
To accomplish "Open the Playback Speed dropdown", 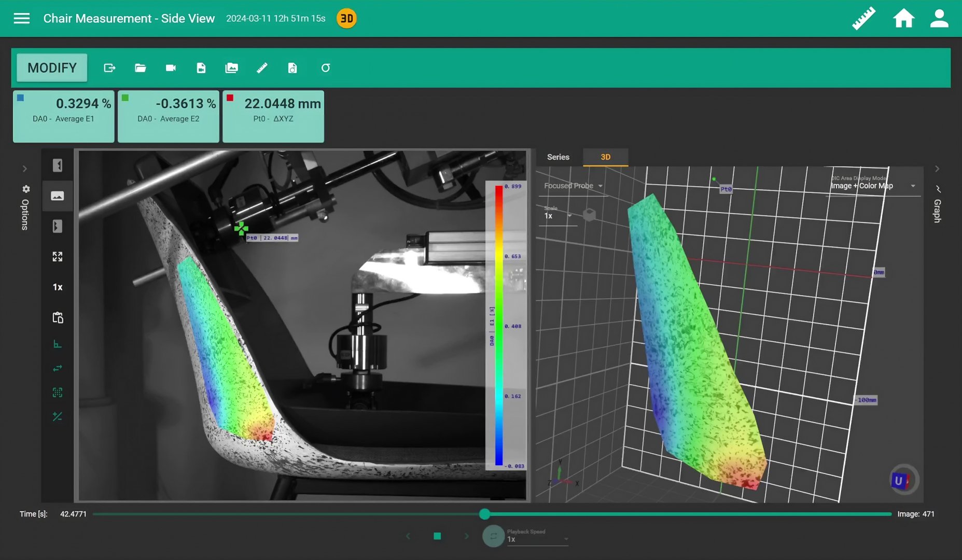I will [537, 539].
